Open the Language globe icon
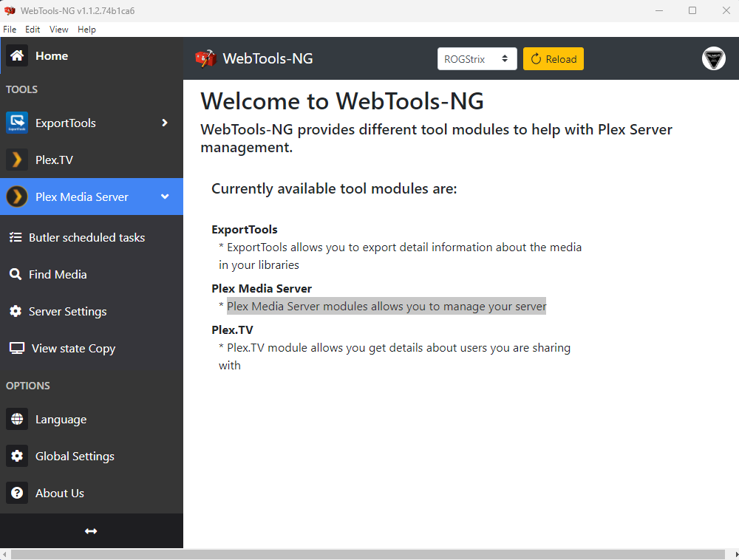This screenshot has width=739, height=560. 16,419
